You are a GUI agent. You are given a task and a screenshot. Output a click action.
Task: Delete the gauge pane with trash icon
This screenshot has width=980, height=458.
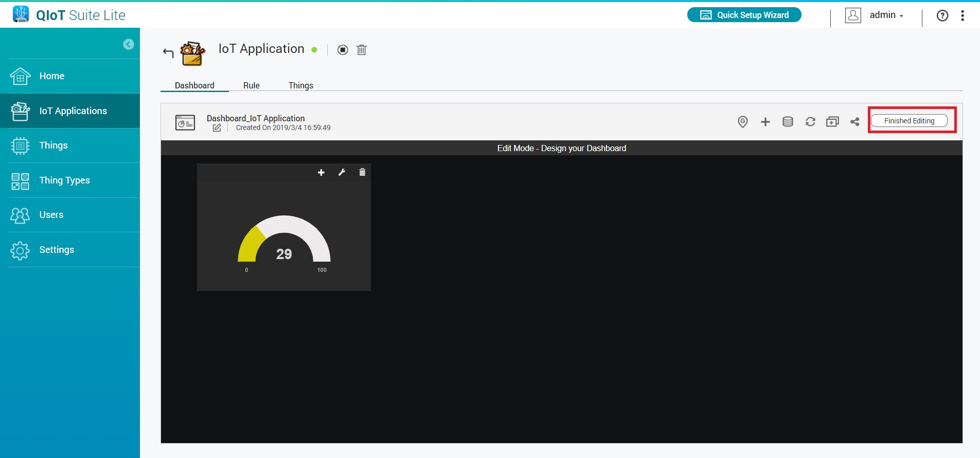coord(362,173)
